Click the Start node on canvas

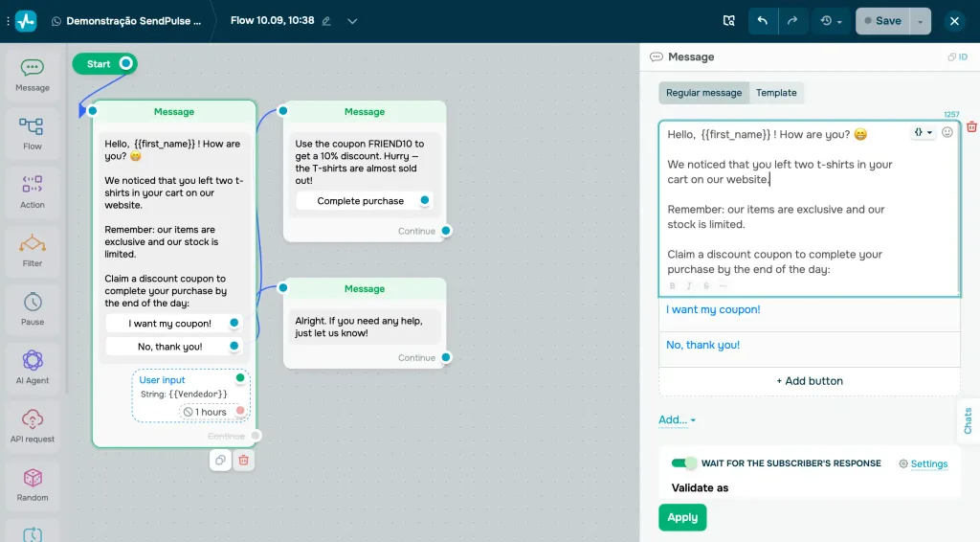pyautogui.click(x=104, y=64)
